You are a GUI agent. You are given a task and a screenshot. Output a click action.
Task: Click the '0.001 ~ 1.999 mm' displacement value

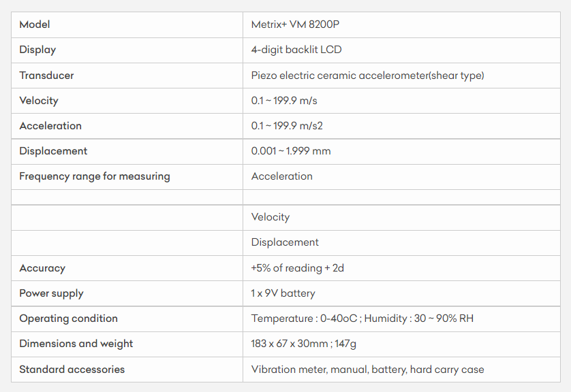point(291,151)
